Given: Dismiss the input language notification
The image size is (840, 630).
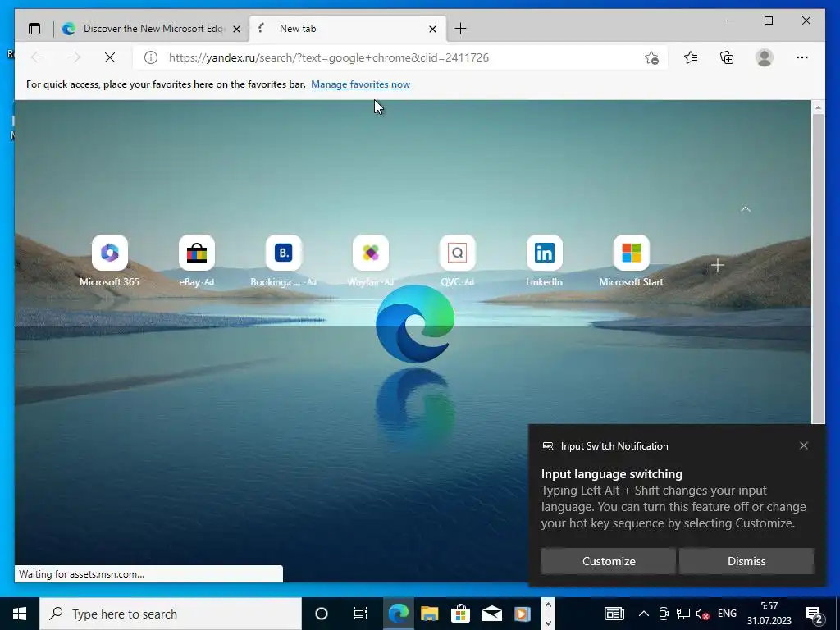Looking at the screenshot, I should [746, 561].
